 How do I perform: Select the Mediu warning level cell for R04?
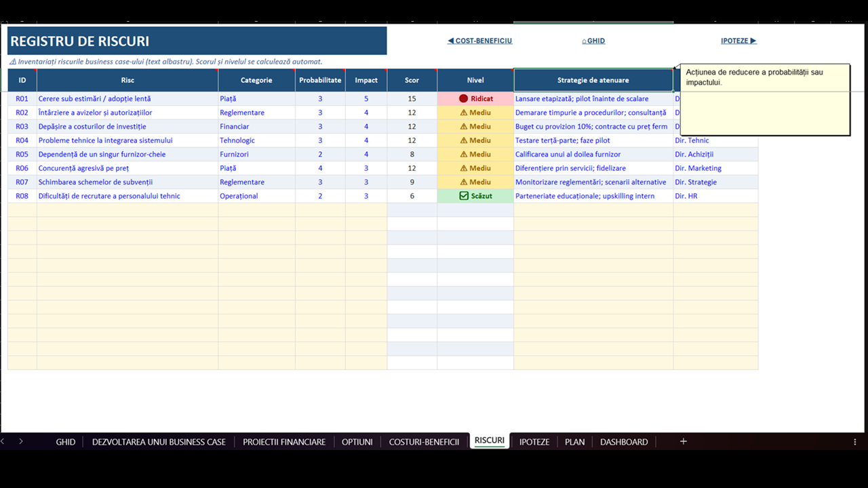[475, 140]
